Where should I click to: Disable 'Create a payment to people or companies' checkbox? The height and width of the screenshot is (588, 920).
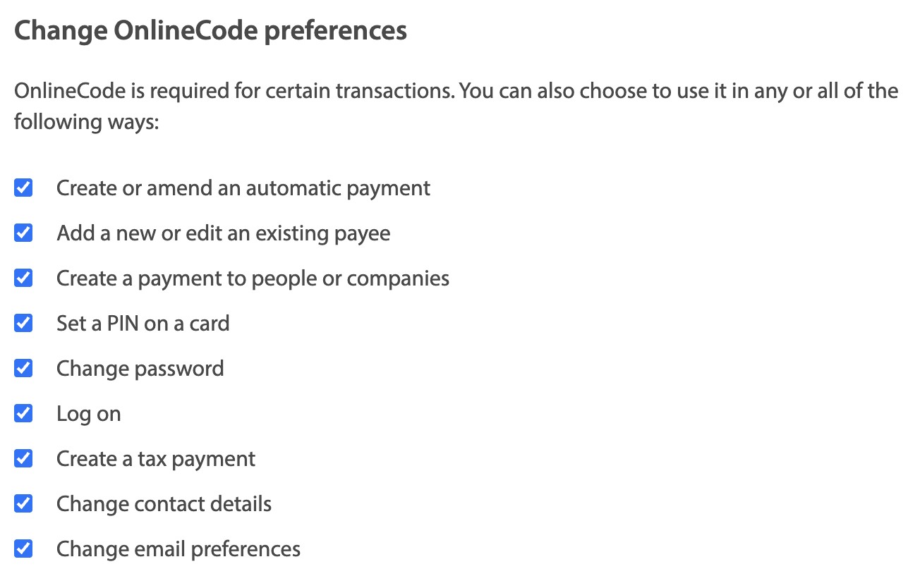point(23,278)
